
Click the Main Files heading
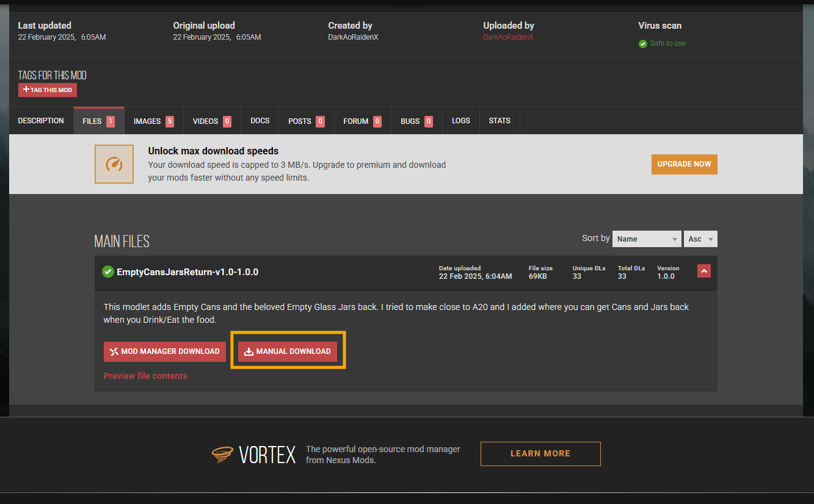(122, 242)
